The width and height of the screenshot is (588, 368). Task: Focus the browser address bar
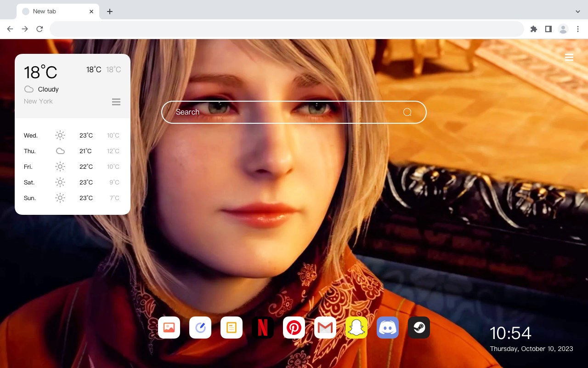point(287,29)
